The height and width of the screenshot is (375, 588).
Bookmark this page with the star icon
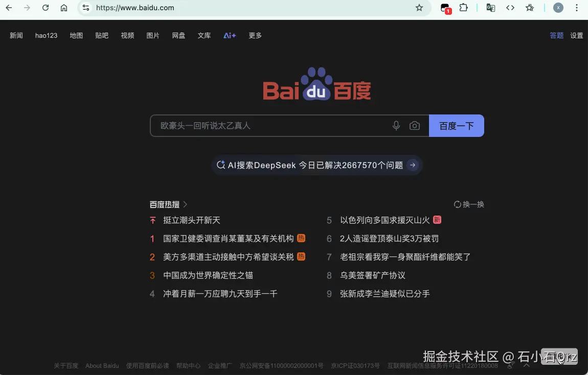pyautogui.click(x=419, y=8)
